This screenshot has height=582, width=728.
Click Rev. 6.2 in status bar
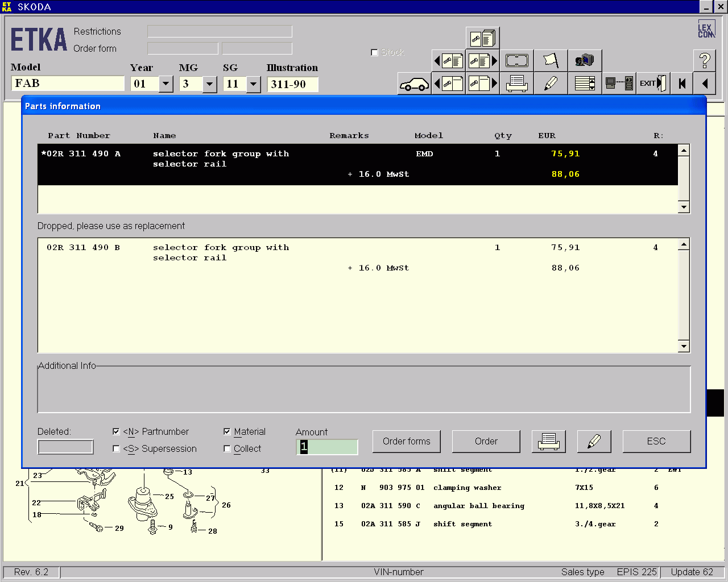[31, 572]
